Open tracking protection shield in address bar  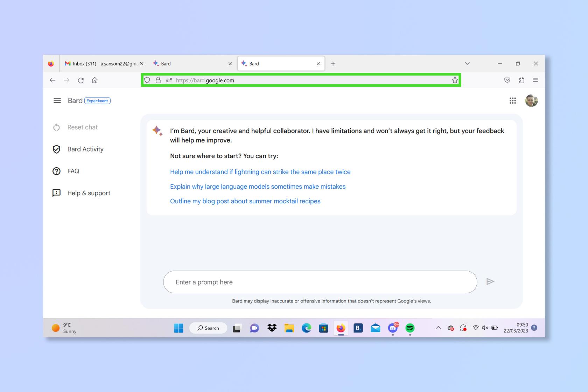(147, 80)
